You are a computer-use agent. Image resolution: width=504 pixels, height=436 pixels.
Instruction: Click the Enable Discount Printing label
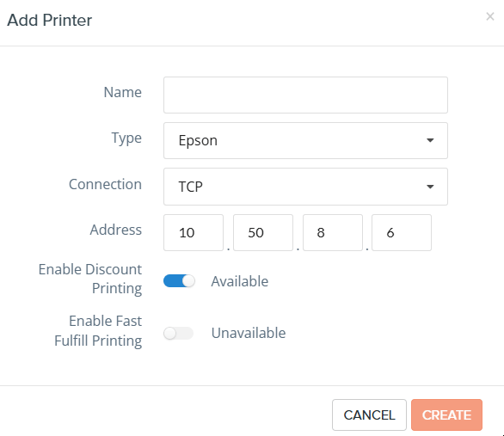click(90, 279)
